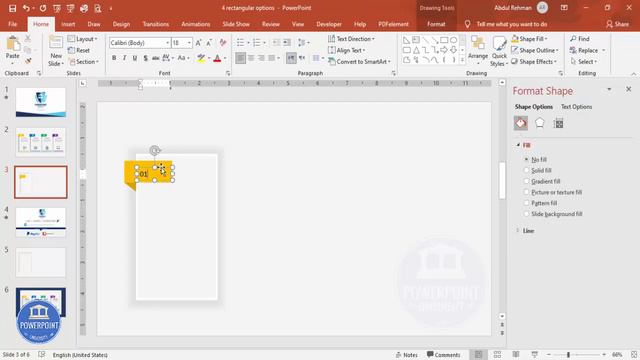Open the Layout dropdown
The width and height of the screenshot is (640, 360).
click(x=83, y=39)
